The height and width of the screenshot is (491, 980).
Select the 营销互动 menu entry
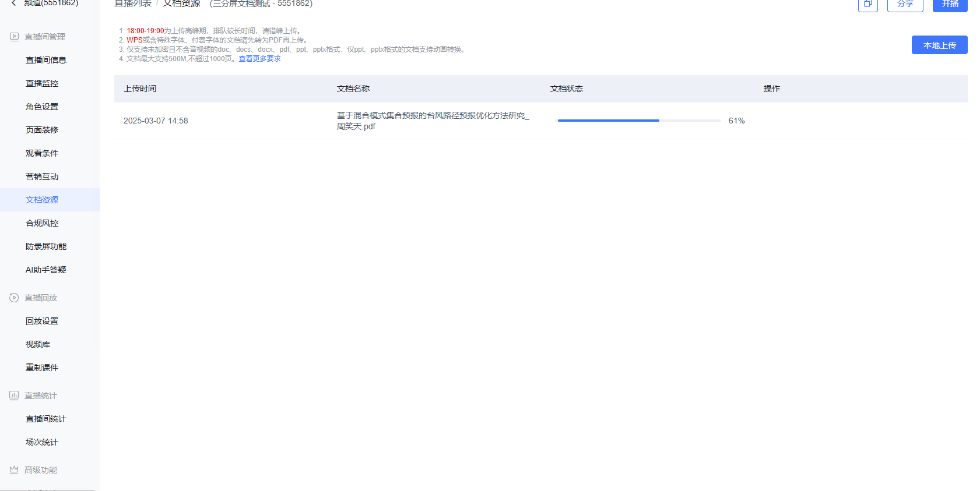coord(42,176)
